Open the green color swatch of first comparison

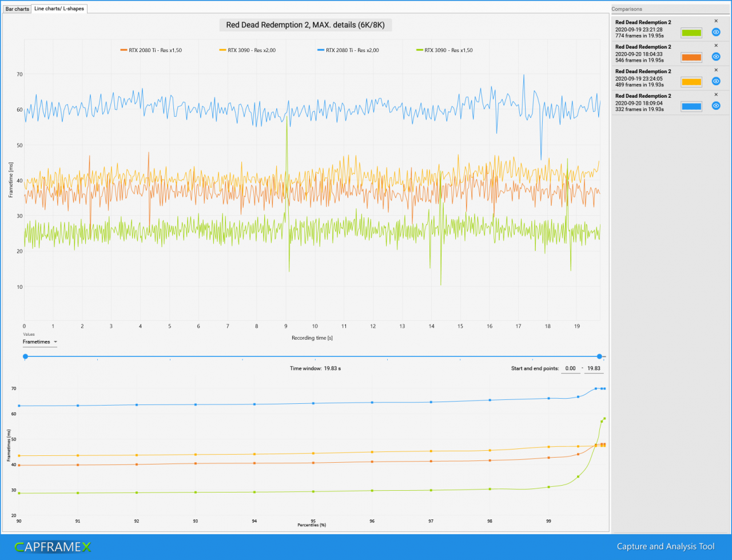click(x=691, y=33)
